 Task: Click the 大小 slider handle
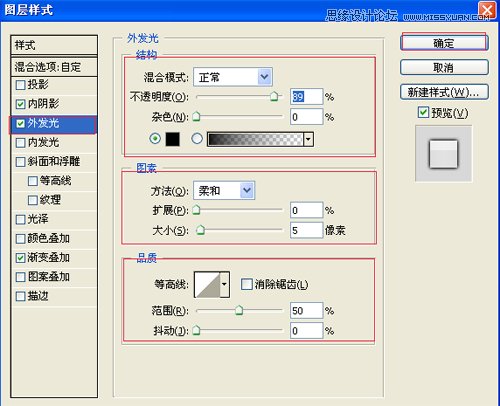(200, 230)
